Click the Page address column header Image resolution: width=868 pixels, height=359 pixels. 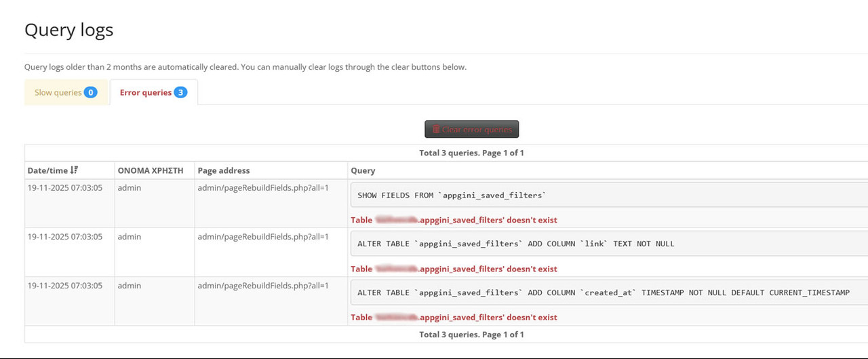(x=224, y=170)
